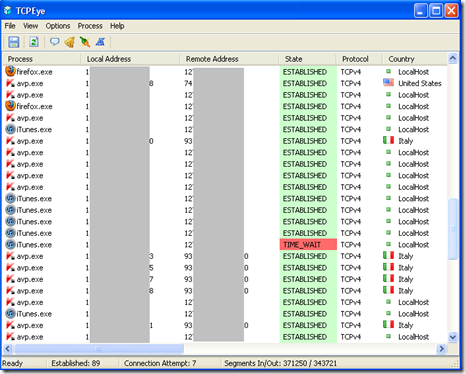The width and height of the screenshot is (465, 374).
Task: Click the vertical scrollbar up arrow
Action: click(x=453, y=58)
